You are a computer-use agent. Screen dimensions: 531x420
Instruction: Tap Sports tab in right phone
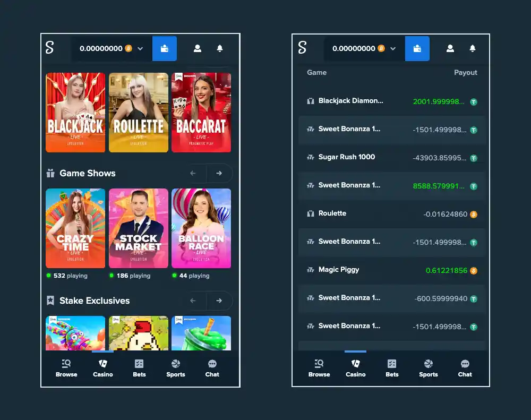coord(429,368)
